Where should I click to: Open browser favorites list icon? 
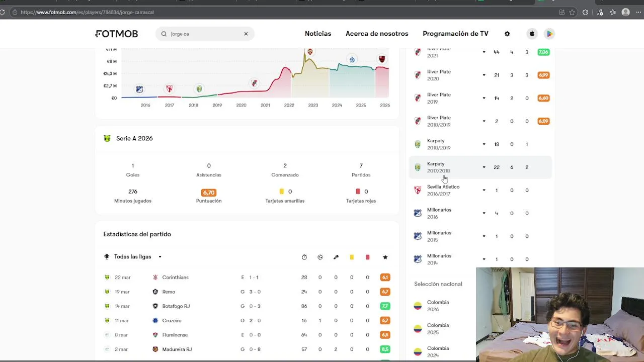tap(613, 12)
